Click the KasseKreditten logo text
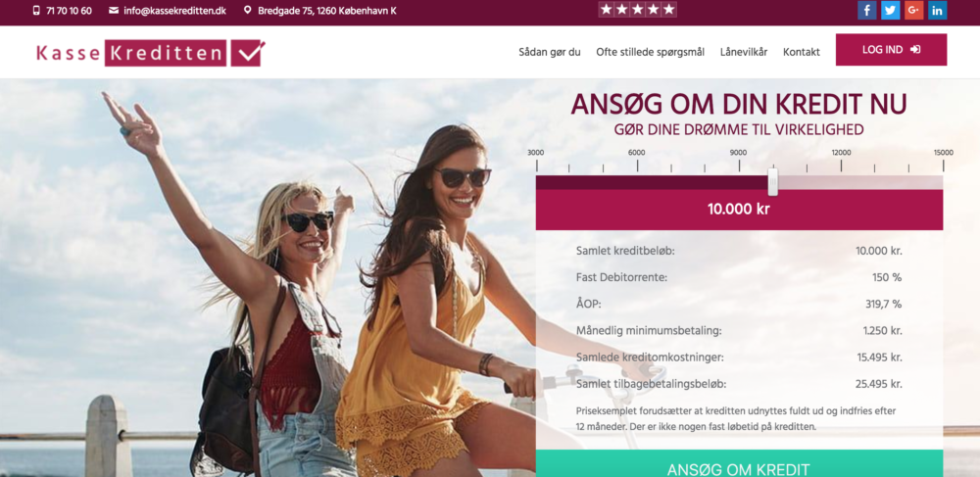This screenshot has width=980, height=477. [x=131, y=54]
